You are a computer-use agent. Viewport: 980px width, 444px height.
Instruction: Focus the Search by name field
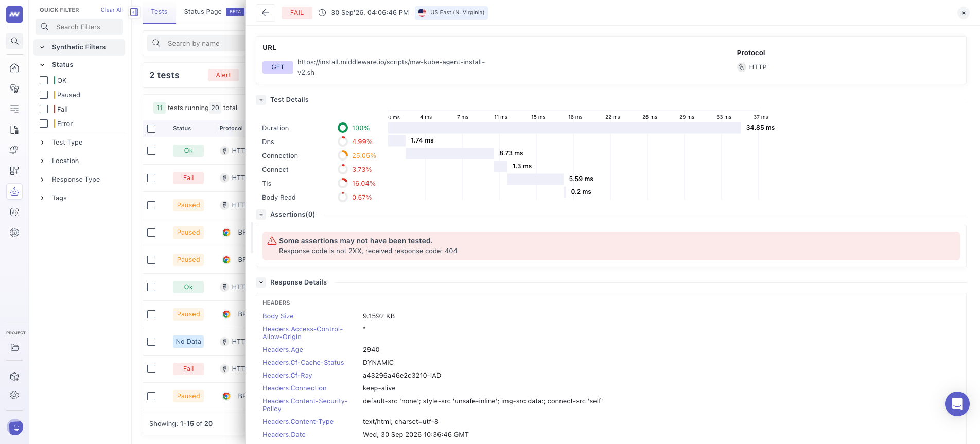coord(197,44)
